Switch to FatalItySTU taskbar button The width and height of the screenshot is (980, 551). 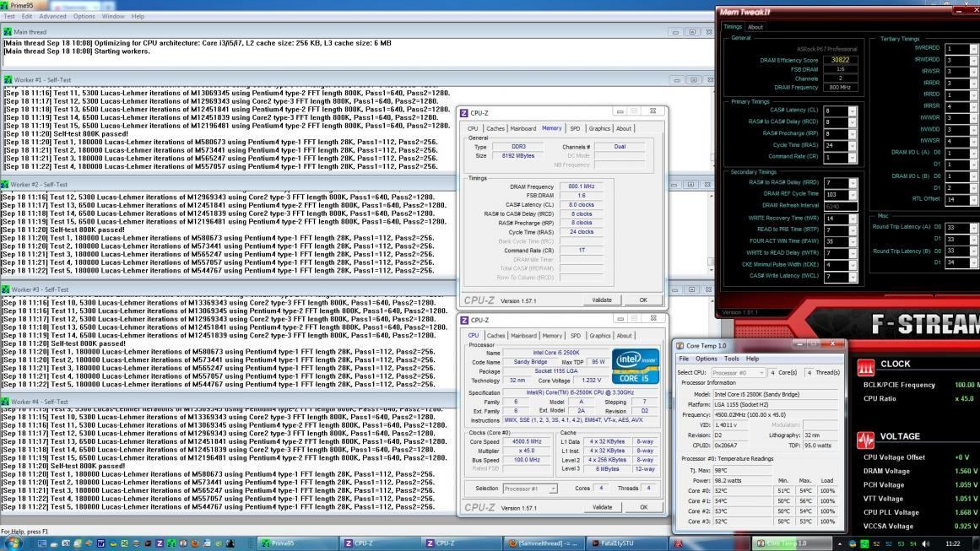[x=627, y=543]
